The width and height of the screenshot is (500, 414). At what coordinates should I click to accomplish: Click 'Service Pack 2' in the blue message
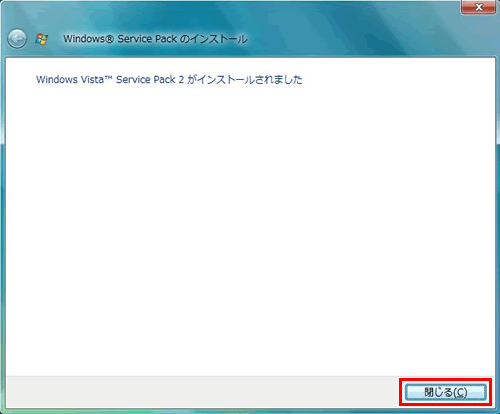coord(150,80)
